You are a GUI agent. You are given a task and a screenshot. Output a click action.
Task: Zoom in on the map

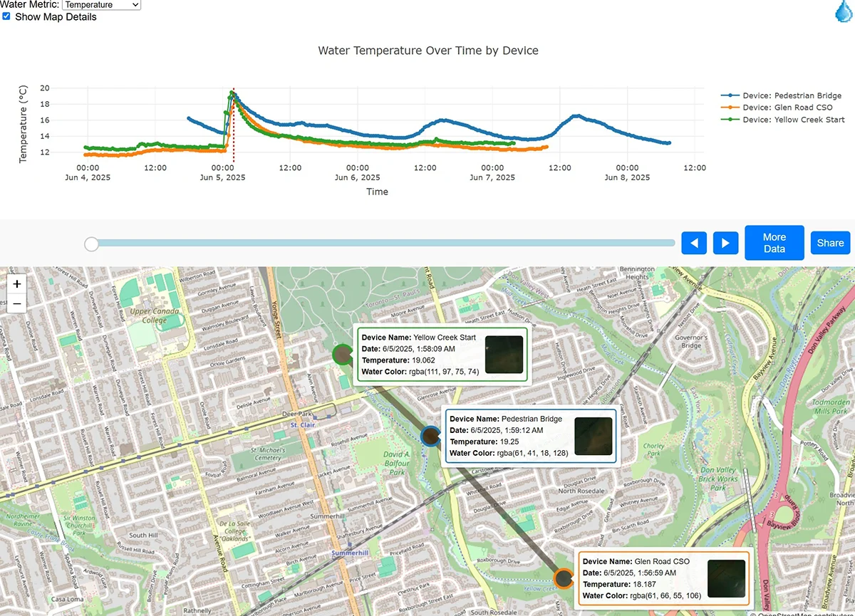(x=16, y=284)
